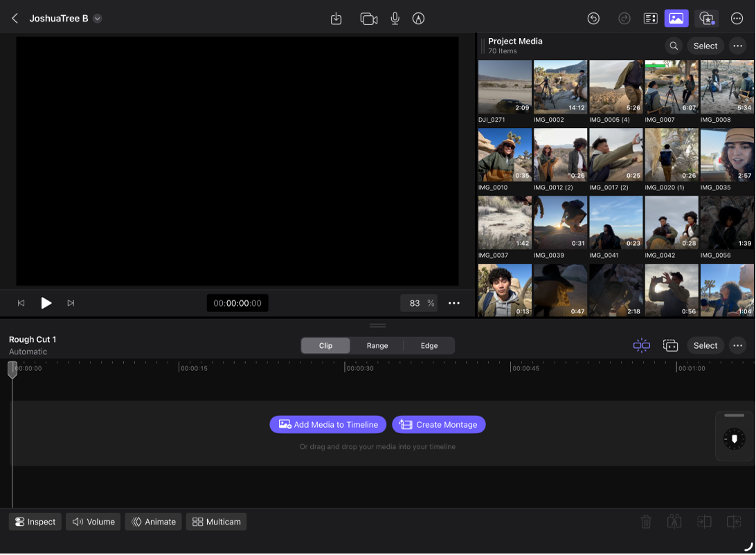Open the timeline's ellipsis menu

[x=737, y=345]
